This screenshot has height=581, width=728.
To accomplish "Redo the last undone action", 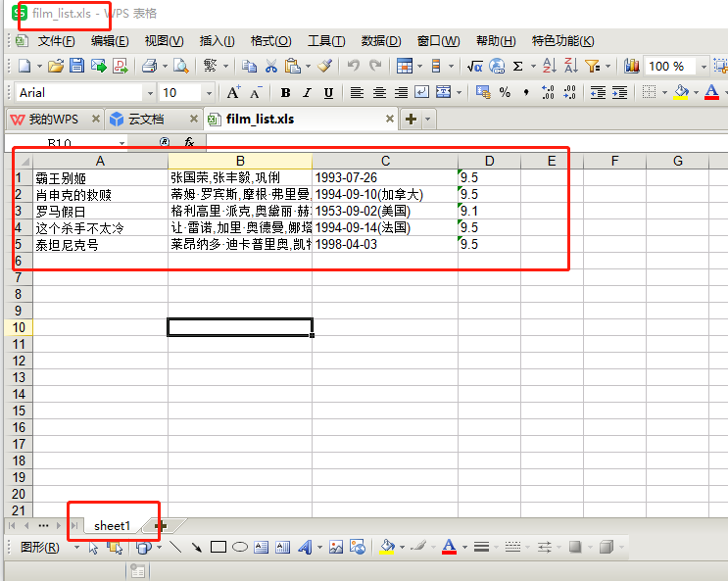I will [375, 66].
